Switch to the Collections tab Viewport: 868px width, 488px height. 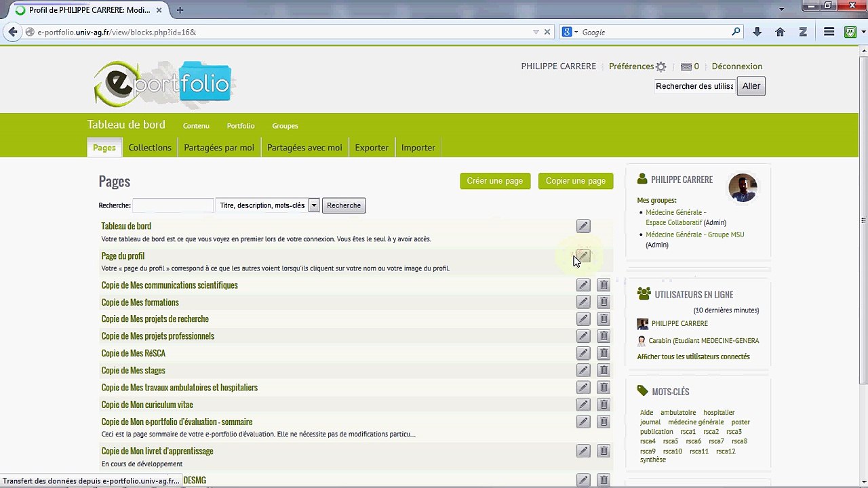point(150,148)
